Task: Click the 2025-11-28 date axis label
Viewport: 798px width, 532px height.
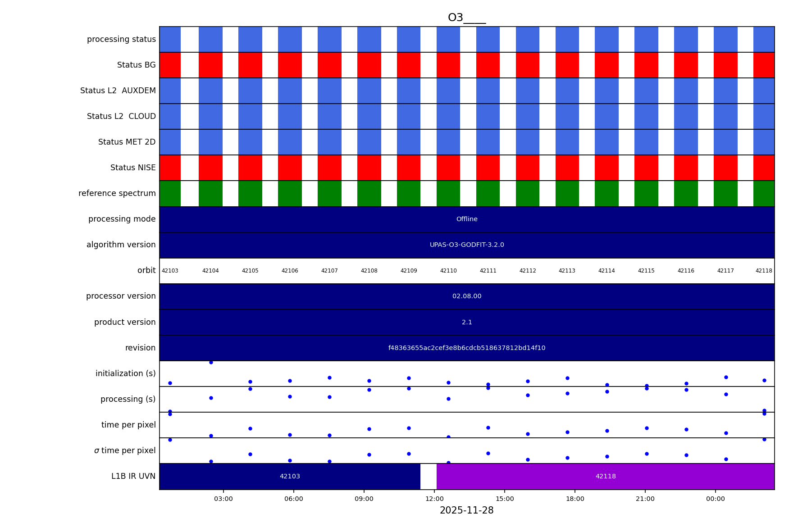Action: 466,511
